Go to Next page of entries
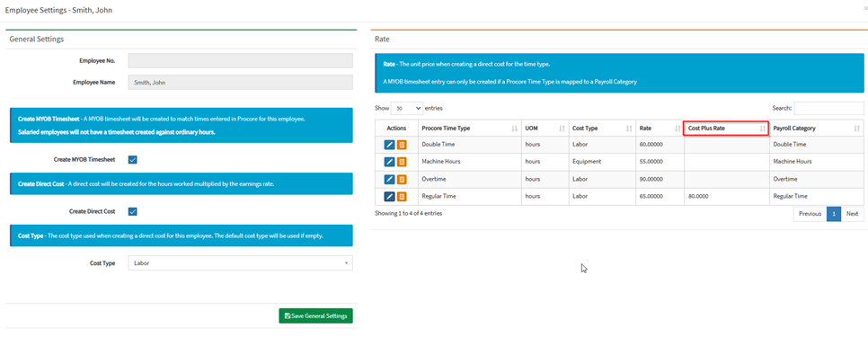 [852, 214]
